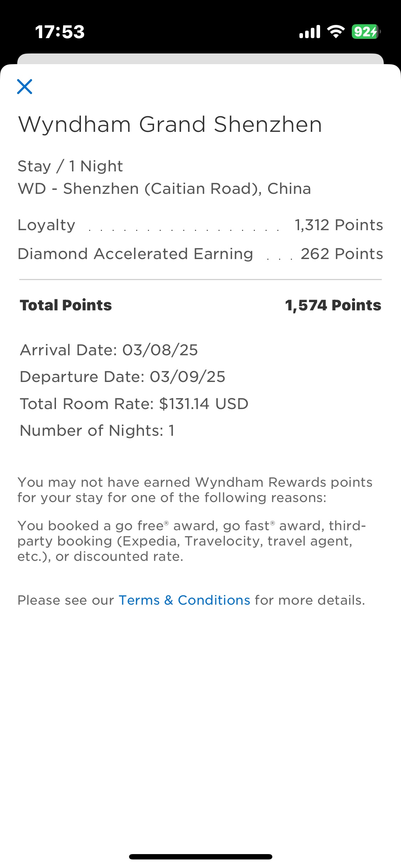
Task: Tap the Total Room Rate $131.14 USD line
Action: click(x=134, y=404)
